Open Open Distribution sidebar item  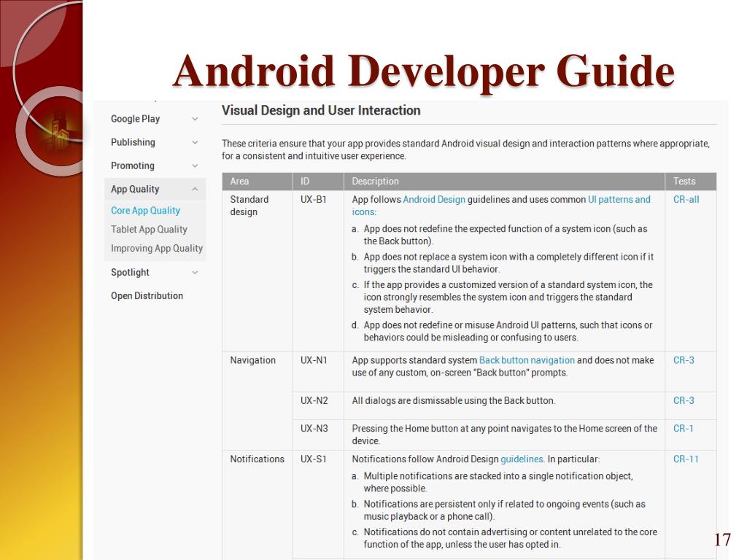pyautogui.click(x=147, y=296)
